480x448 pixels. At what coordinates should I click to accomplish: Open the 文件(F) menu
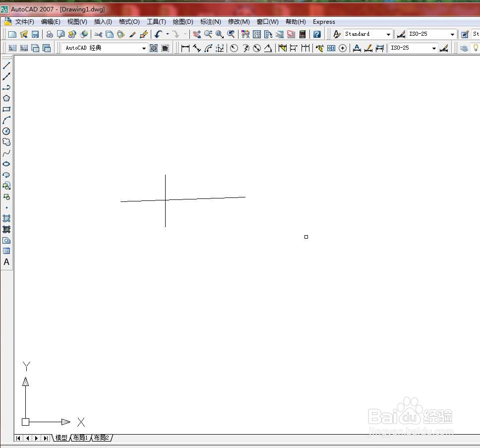pyautogui.click(x=24, y=22)
